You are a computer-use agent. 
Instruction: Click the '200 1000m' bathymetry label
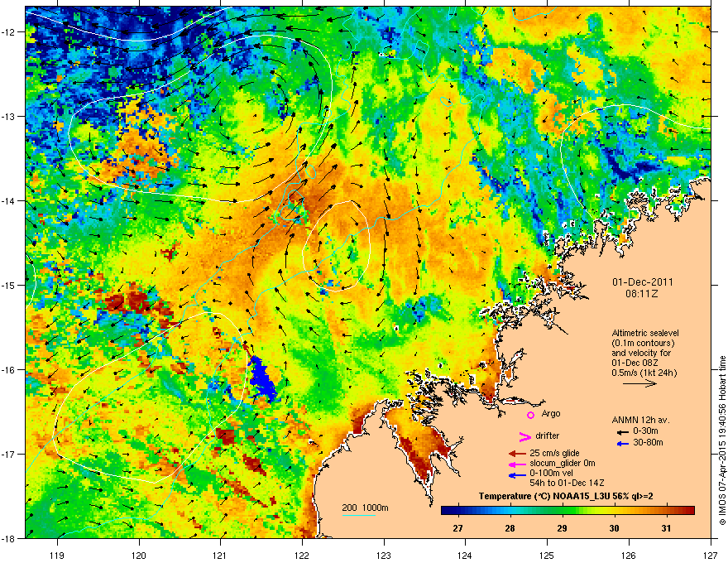[365, 508]
